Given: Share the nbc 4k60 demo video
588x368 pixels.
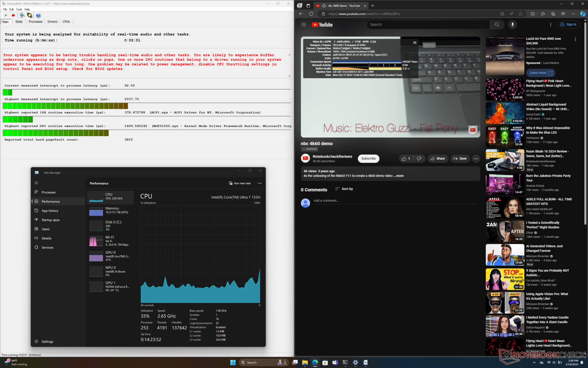Looking at the screenshot, I should 438,159.
